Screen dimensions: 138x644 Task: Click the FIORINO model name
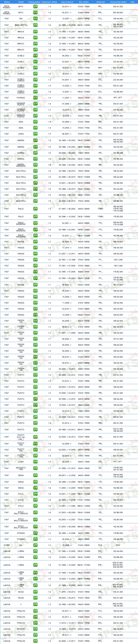pos(21,98)
